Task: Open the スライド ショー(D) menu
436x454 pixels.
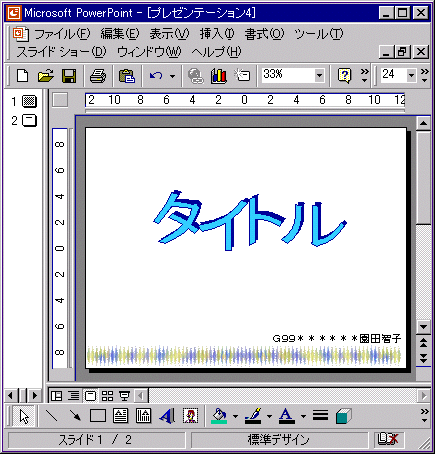Action: point(61,52)
